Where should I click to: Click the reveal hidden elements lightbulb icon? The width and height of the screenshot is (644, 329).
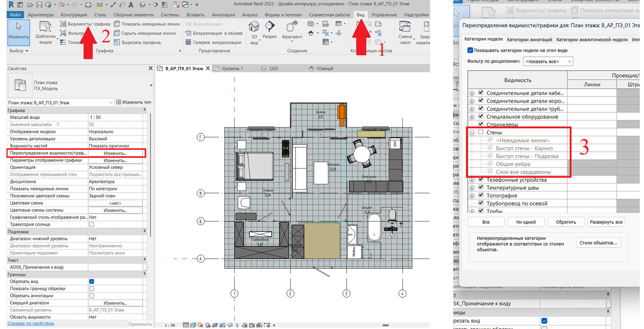tap(237, 325)
